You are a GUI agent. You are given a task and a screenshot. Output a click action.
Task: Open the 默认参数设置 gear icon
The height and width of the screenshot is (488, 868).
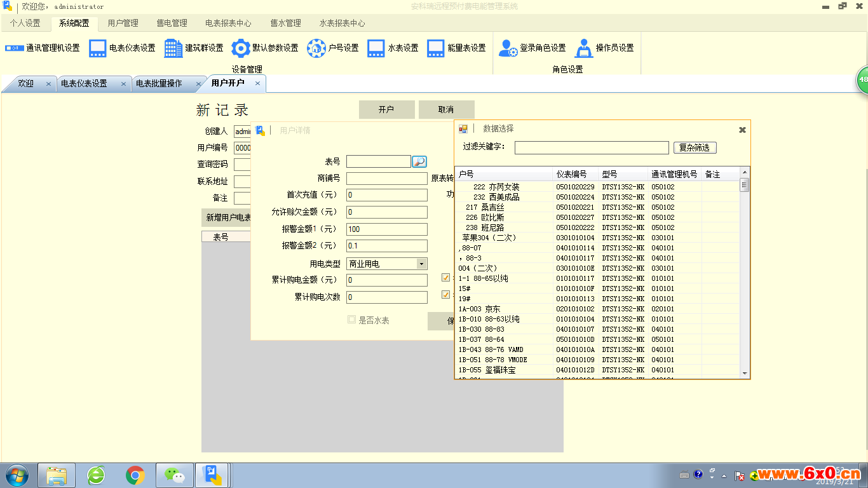(x=241, y=48)
